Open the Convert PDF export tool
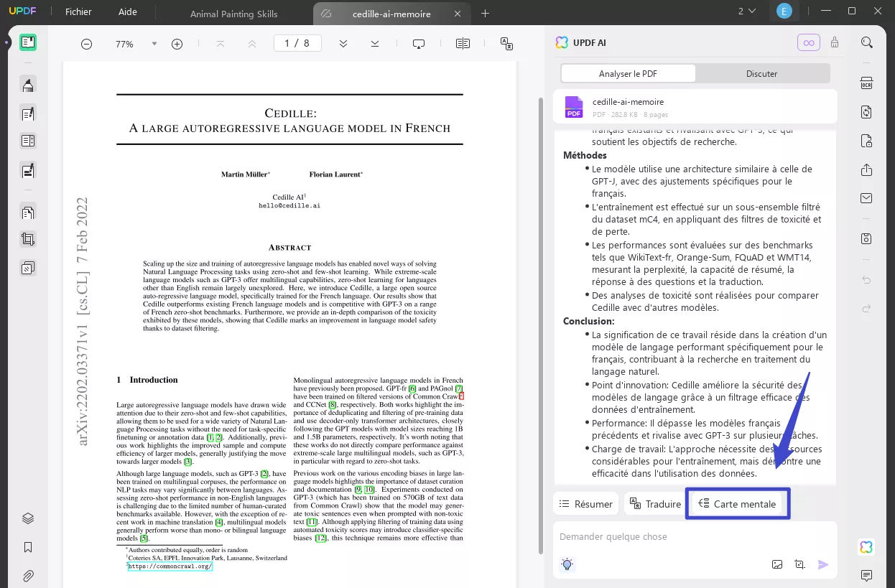The image size is (895, 588). coord(867,112)
